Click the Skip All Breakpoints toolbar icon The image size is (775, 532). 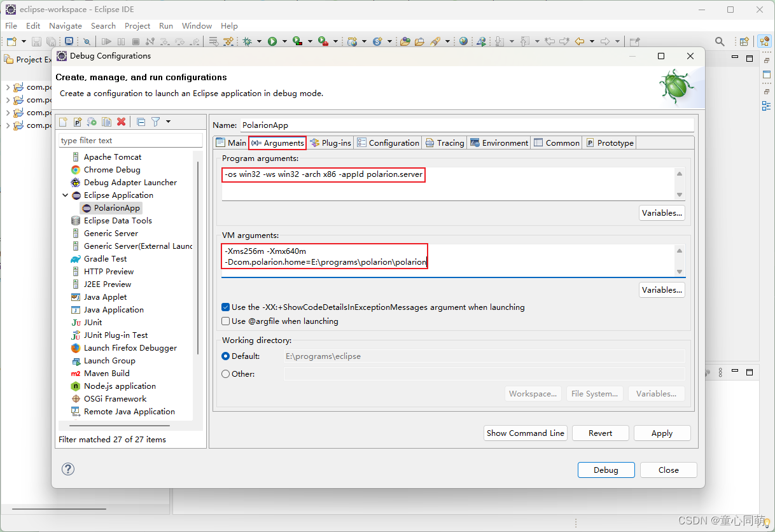87,41
